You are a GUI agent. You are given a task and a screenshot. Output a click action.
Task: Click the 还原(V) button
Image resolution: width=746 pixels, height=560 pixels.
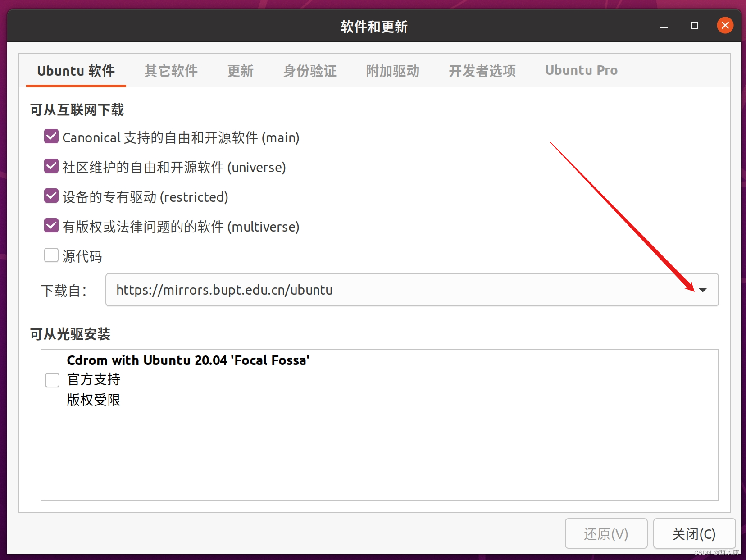[606, 534]
